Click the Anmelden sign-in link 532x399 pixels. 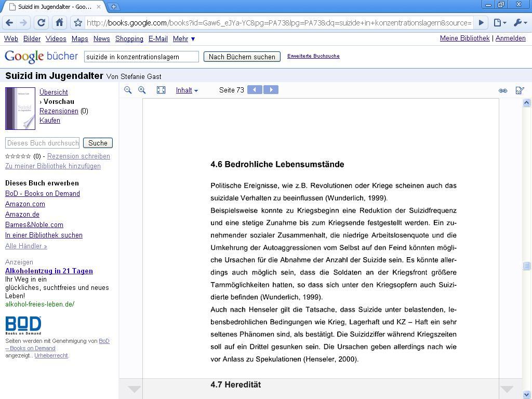pyautogui.click(x=510, y=38)
